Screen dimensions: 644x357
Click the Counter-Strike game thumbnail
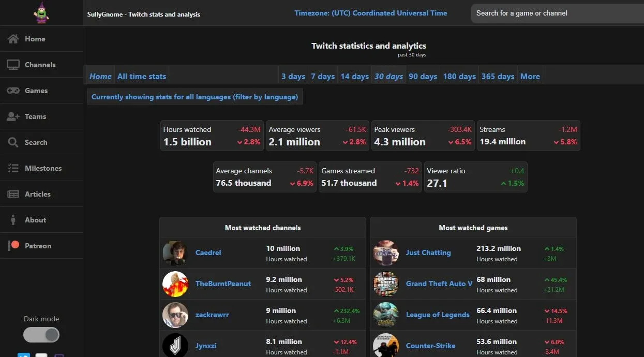[386, 345]
